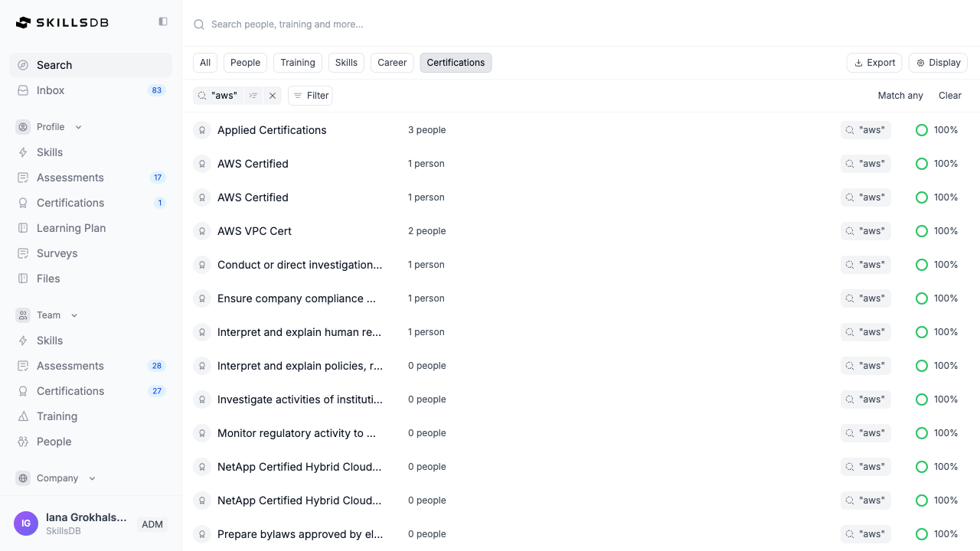This screenshot has width=980, height=551.
Task: Remove the "aws" search chip
Action: 273,96
